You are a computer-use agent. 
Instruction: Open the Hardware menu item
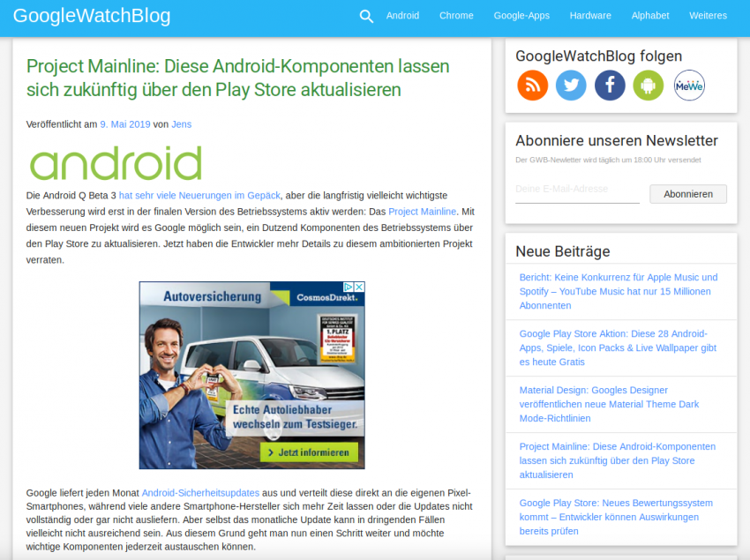pos(590,15)
